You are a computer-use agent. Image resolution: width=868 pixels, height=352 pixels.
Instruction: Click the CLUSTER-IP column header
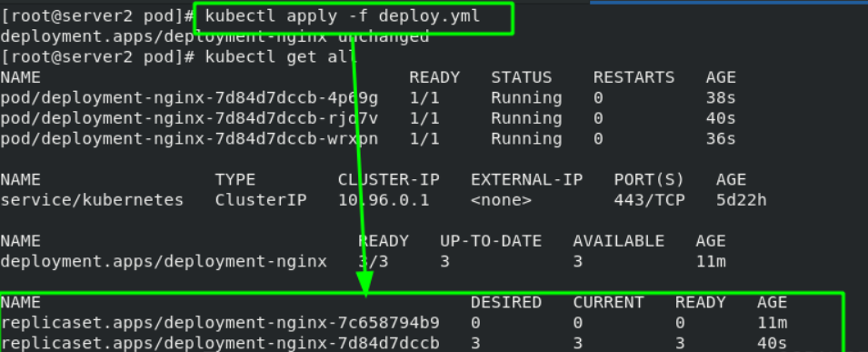pyautogui.click(x=389, y=180)
